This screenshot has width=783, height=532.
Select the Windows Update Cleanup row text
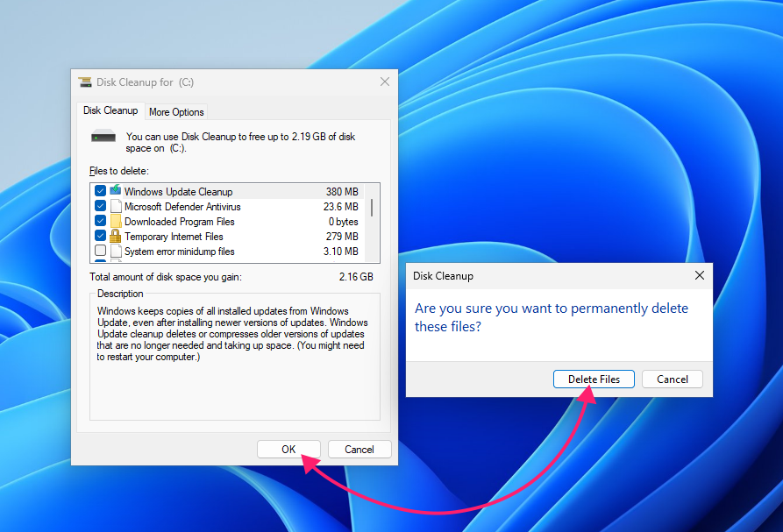pos(178,192)
